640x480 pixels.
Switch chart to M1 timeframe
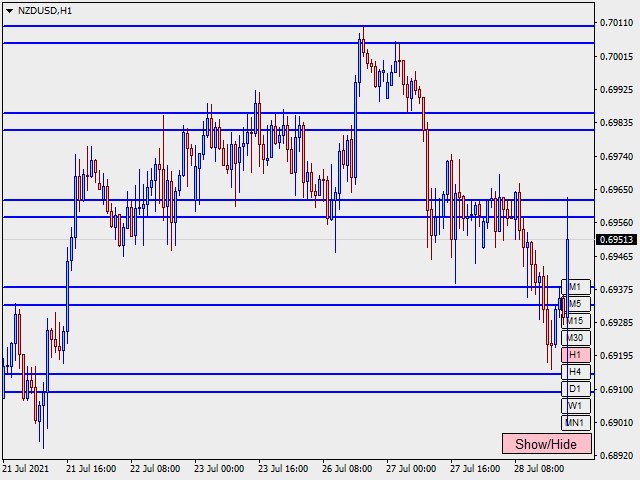click(x=576, y=287)
